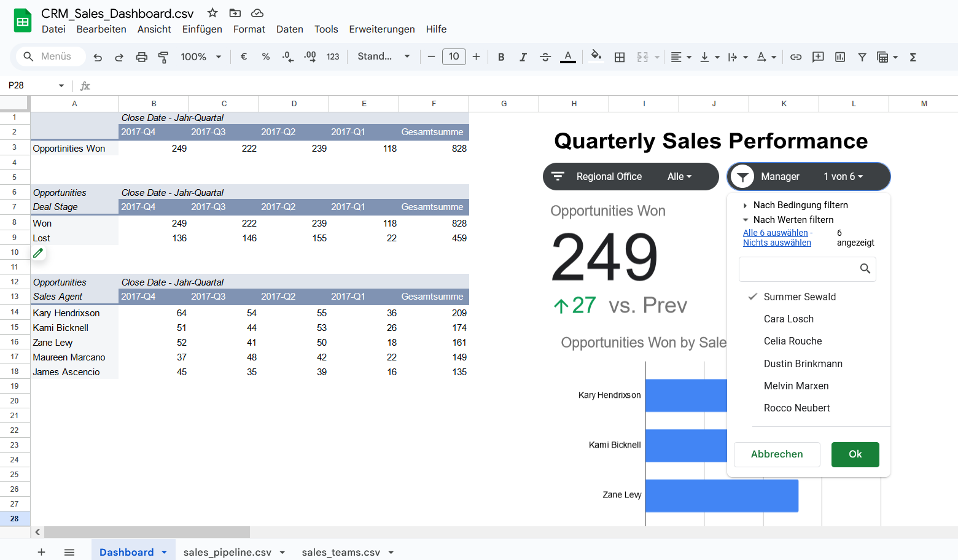The width and height of the screenshot is (958, 560).
Task: Click the Alle 6 auswählen link
Action: click(775, 233)
